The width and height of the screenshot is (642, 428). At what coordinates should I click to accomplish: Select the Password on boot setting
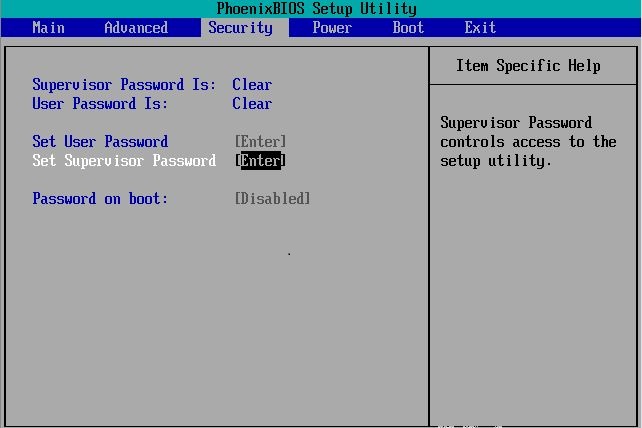point(100,199)
